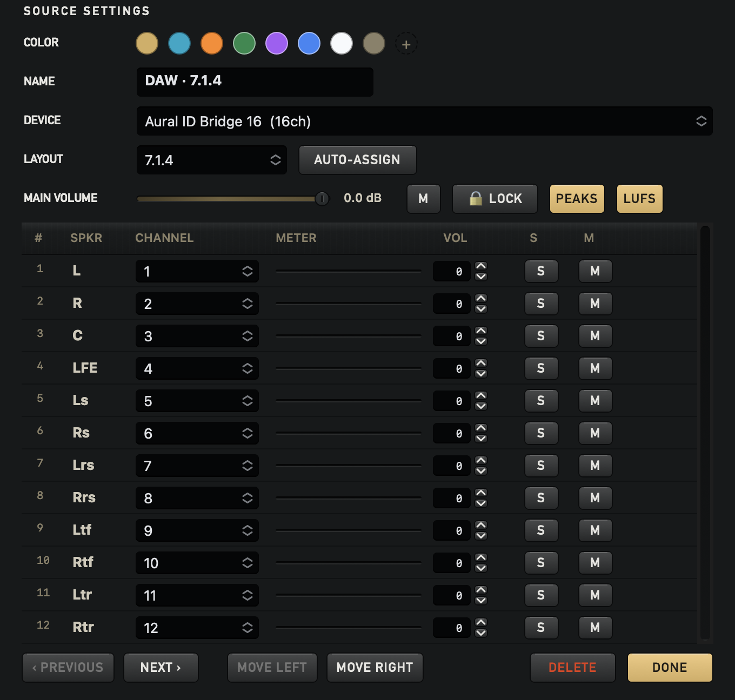
Task: Open channel dropdown for Rtf speaker
Action: click(x=197, y=563)
